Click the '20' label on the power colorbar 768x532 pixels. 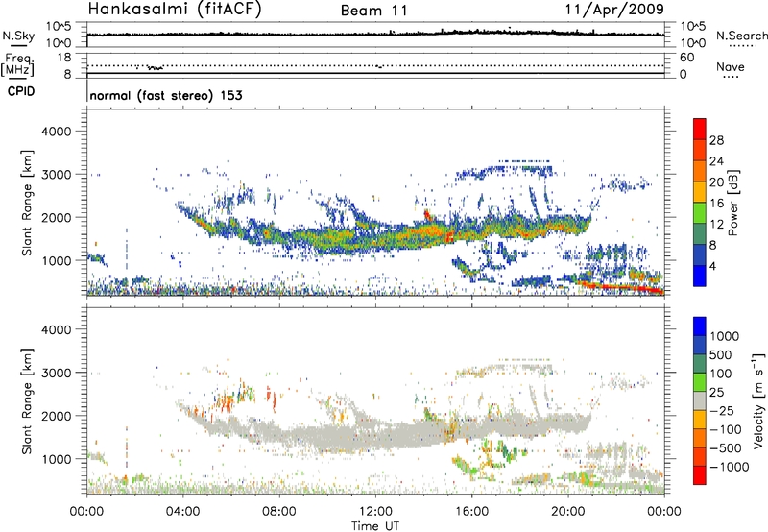[x=716, y=182]
